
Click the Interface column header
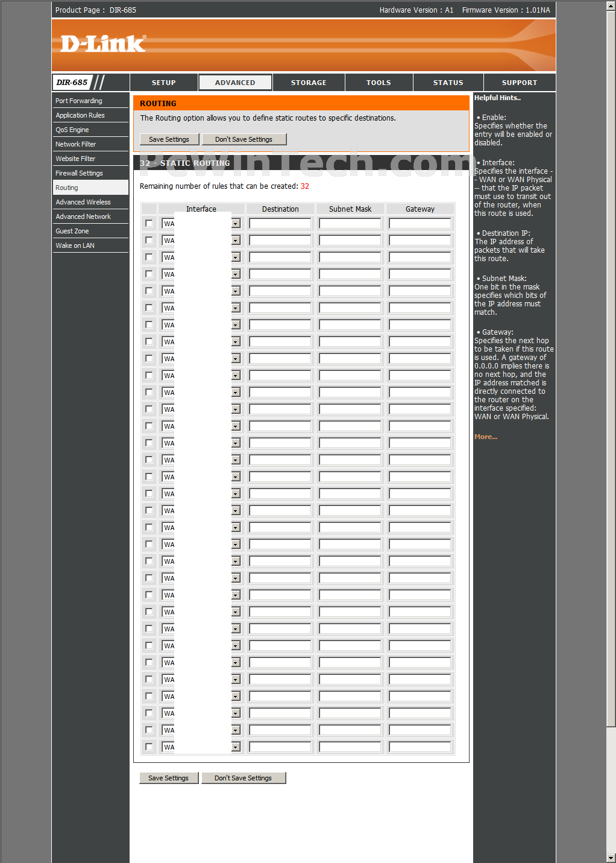tap(201, 209)
